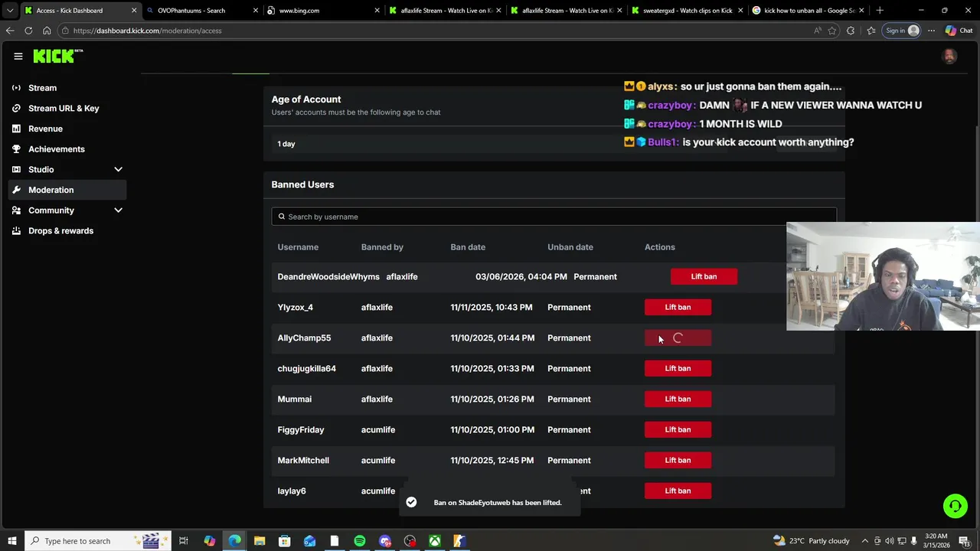This screenshot has width=980, height=551.
Task: Open a new browser tab
Action: 880,11
